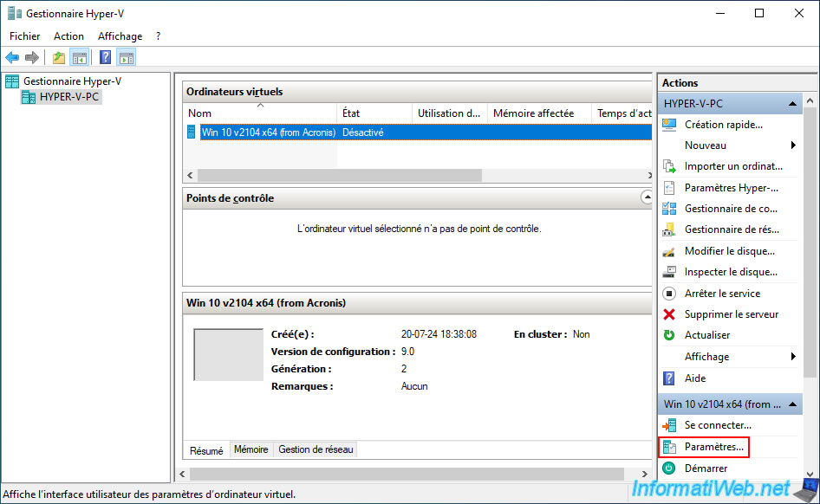
Task: Sort by the État column header
Action: [374, 113]
